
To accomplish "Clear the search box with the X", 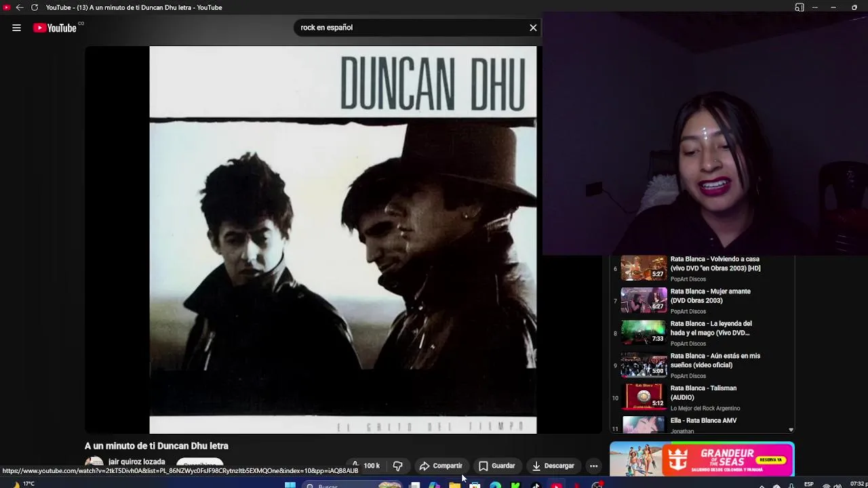I will [533, 28].
